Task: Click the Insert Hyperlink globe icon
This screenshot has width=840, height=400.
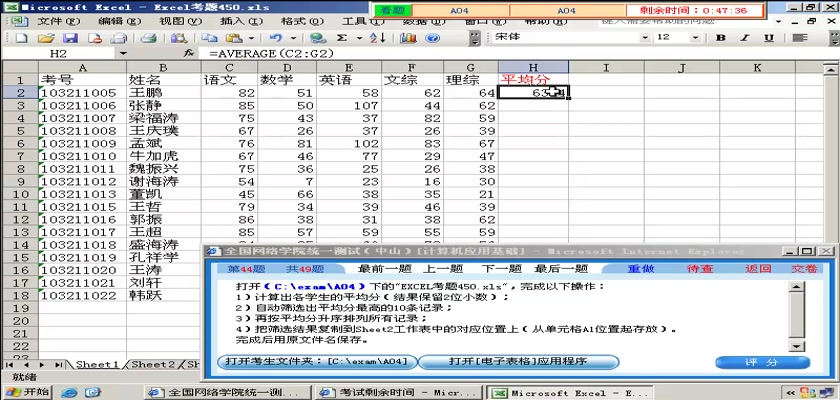Action: click(x=318, y=38)
